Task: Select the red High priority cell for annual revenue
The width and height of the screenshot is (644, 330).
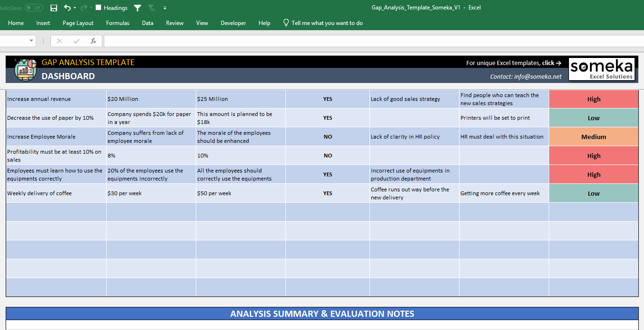Action: pos(594,99)
